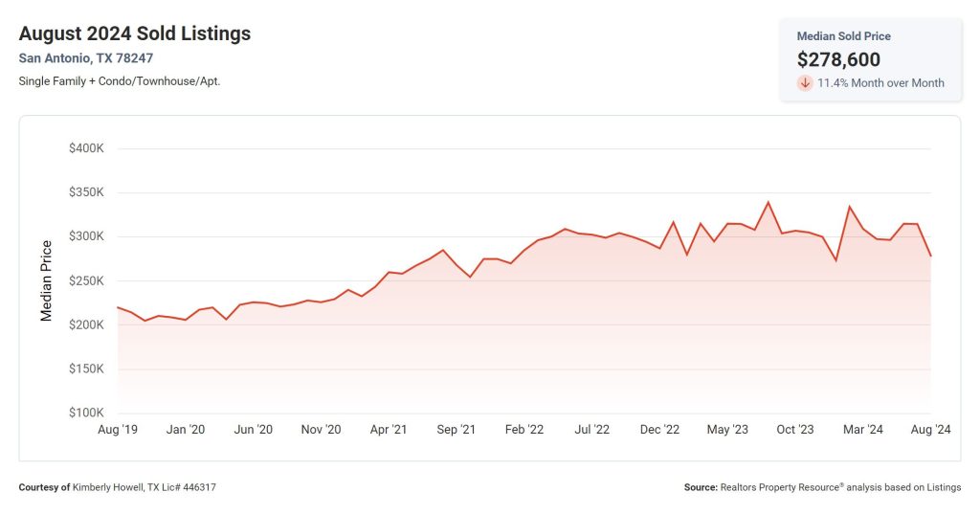Screen dimensions: 980x514
Task: Click the Aug '24 x-axis label
Action: click(930, 430)
